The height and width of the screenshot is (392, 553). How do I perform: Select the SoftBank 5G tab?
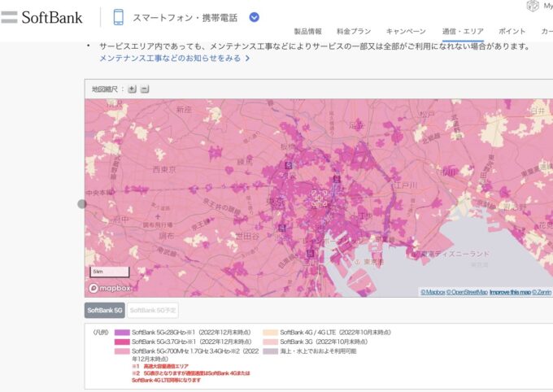(105, 311)
